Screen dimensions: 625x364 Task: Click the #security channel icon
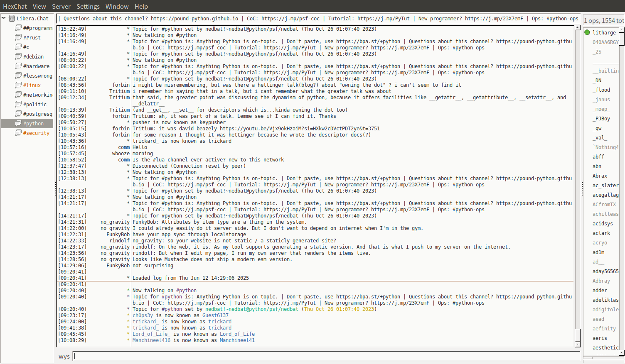pyautogui.click(x=18, y=133)
